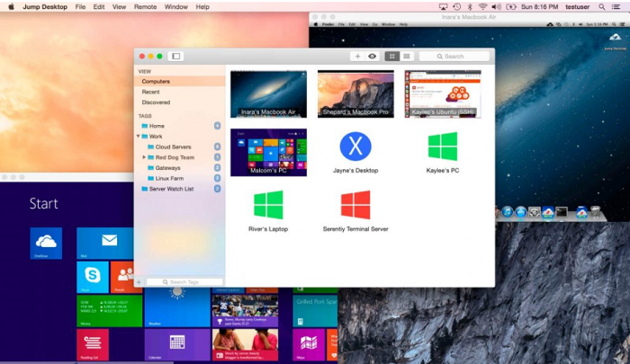
Task: Click Skype tile in Windows Start screen
Action: (x=93, y=277)
